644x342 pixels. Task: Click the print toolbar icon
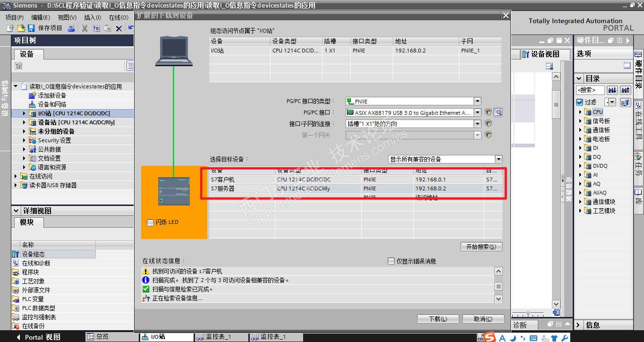click(x=71, y=28)
